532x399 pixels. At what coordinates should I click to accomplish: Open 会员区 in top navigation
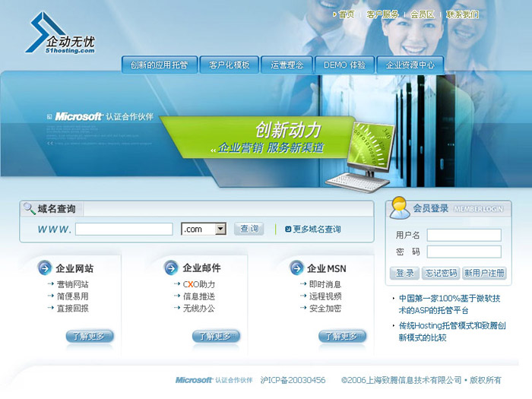[x=423, y=14]
